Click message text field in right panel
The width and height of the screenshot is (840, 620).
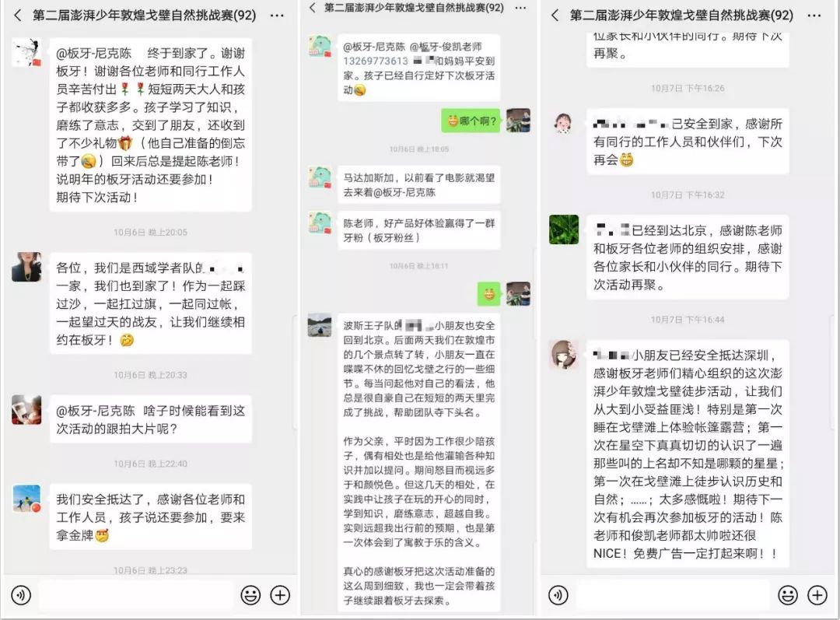click(673, 595)
